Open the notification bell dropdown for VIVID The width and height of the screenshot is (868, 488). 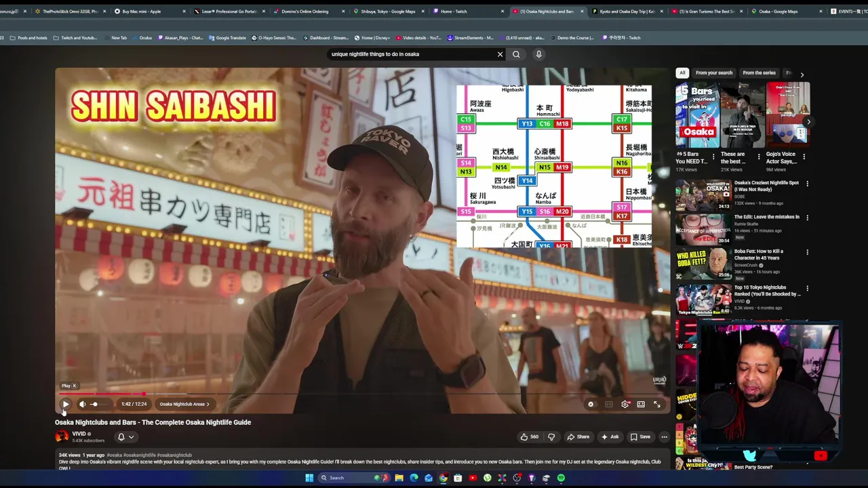[x=125, y=437]
